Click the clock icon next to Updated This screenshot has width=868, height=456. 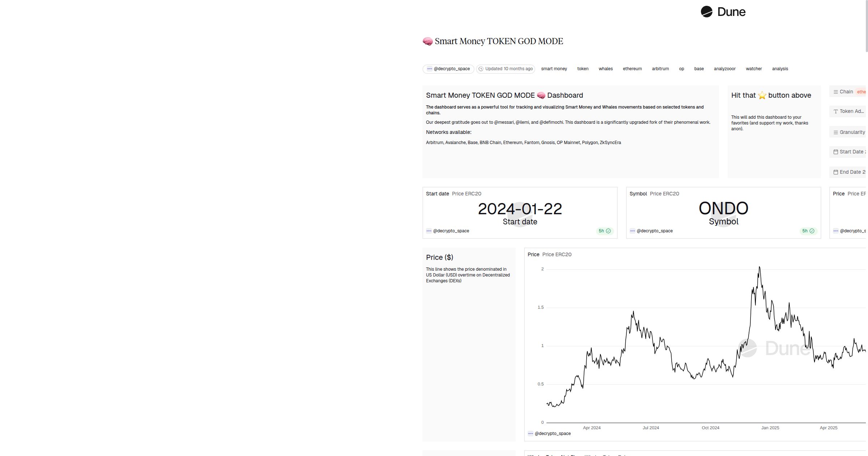(481, 68)
